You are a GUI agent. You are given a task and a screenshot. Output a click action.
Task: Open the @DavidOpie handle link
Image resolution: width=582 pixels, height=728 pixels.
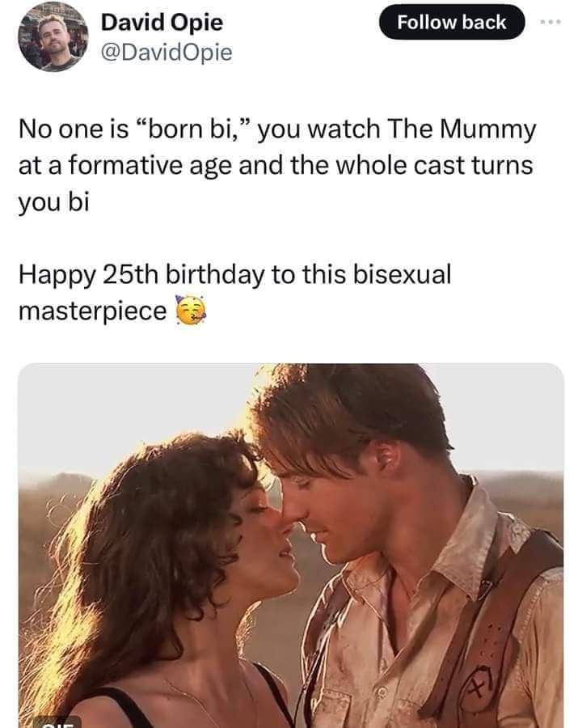pos(167,52)
